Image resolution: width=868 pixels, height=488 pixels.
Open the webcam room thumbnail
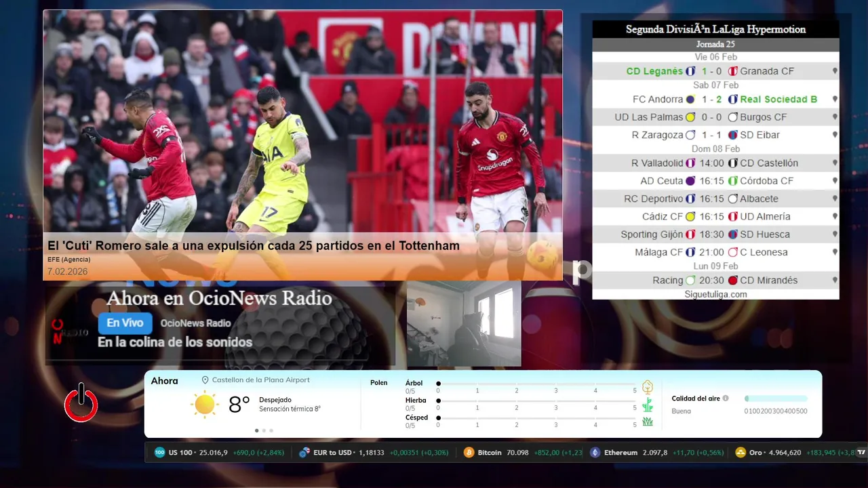click(464, 324)
